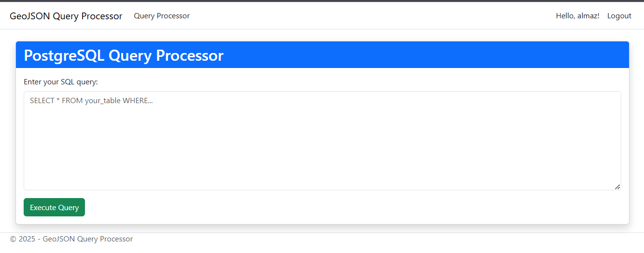Image resolution: width=644 pixels, height=253 pixels.
Task: Click the GeoJSON Query Processor brand link
Action: 66,16
